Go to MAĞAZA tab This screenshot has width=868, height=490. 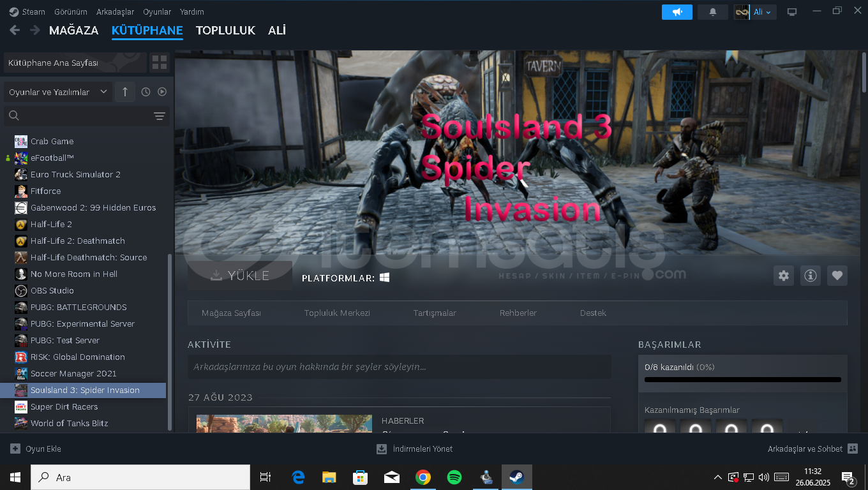(x=74, y=30)
